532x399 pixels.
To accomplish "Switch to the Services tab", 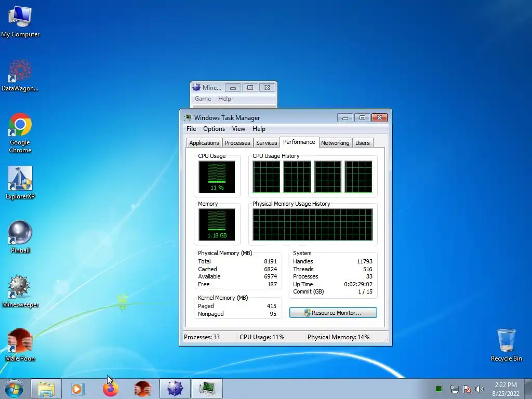I will point(267,143).
